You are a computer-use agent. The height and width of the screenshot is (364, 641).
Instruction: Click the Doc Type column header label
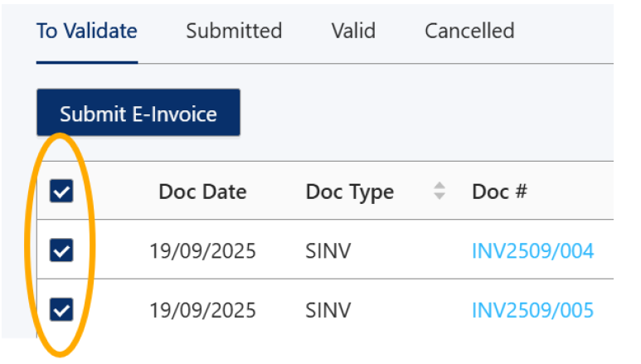click(x=349, y=192)
